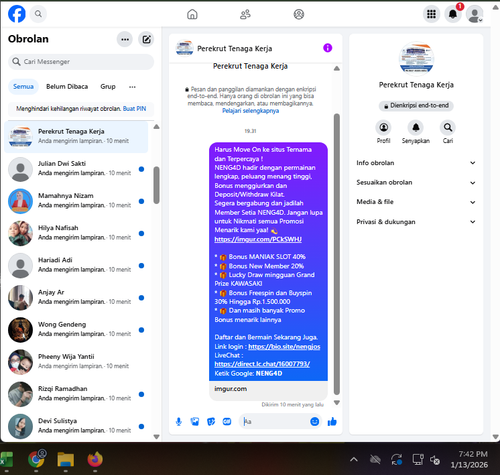Viewport: 500px width, 475px height.
Task: Open Firefox from the taskbar
Action: pos(95,459)
